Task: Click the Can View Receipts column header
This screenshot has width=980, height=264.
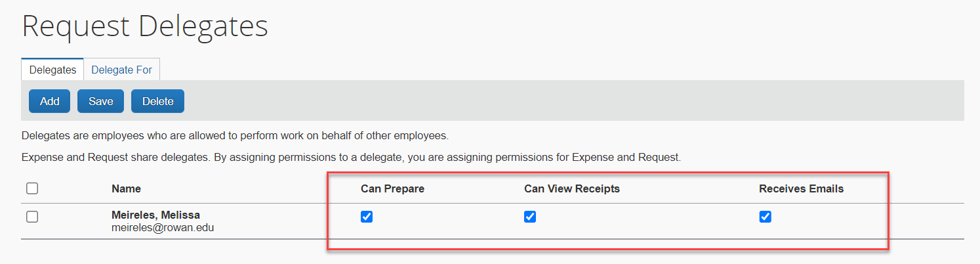Action: [571, 188]
